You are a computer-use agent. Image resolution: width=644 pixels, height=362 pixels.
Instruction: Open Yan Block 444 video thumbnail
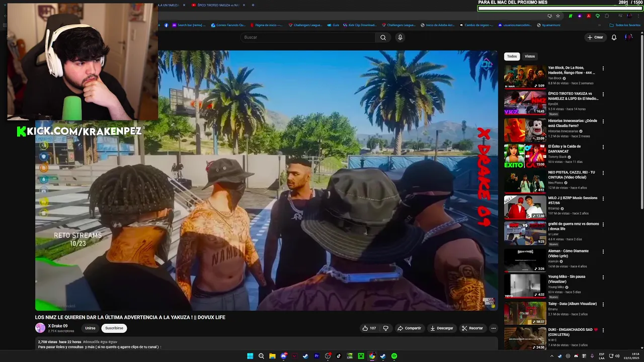point(525,77)
